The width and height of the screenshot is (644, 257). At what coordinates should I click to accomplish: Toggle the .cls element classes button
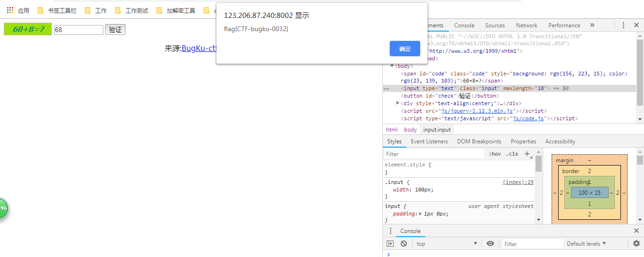[512, 154]
